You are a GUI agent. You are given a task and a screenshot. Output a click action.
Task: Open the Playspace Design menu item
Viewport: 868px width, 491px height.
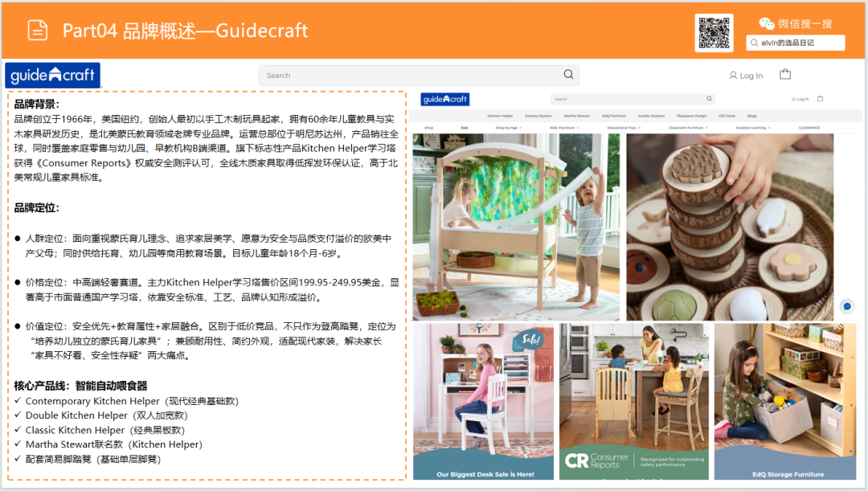pos(692,116)
